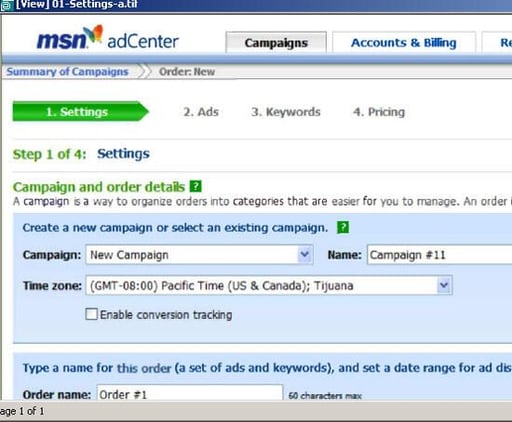Screen dimensions: 512x422
Task: Open the Accounts & Billing tab
Action: (404, 43)
